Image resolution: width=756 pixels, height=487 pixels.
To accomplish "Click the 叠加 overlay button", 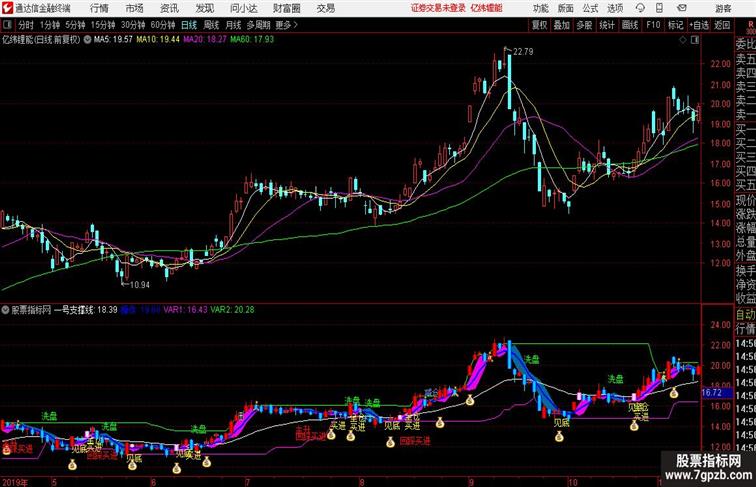I will [562, 25].
